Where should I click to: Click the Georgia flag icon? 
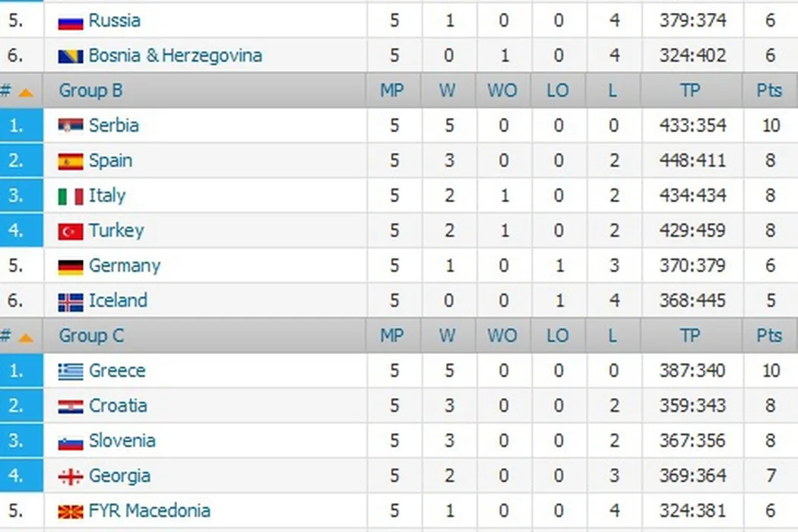[71, 477]
